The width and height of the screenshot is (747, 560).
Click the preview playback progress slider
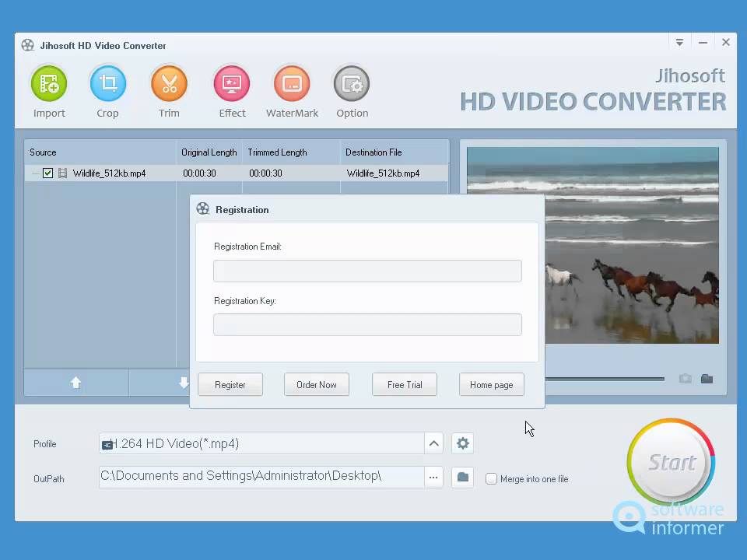coord(605,379)
